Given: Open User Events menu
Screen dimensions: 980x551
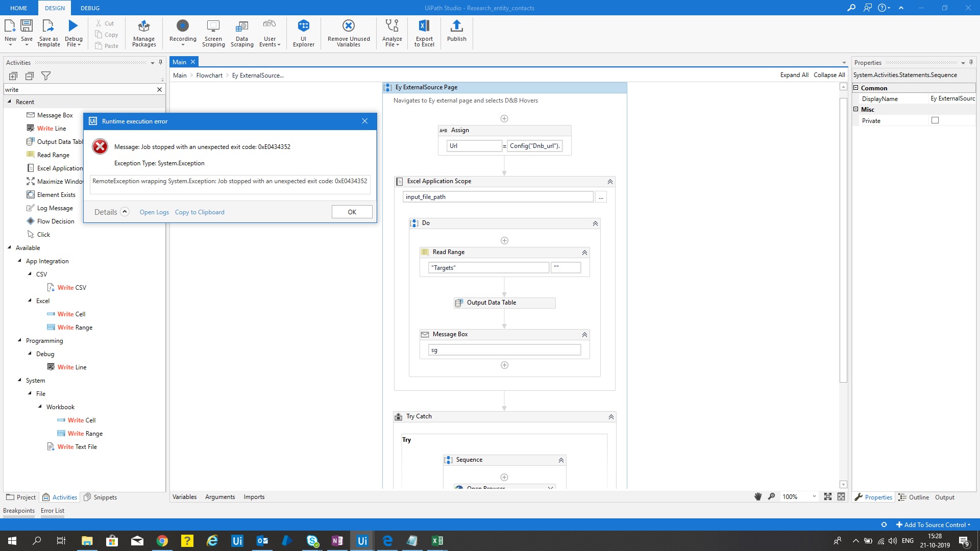Looking at the screenshot, I should [x=269, y=33].
